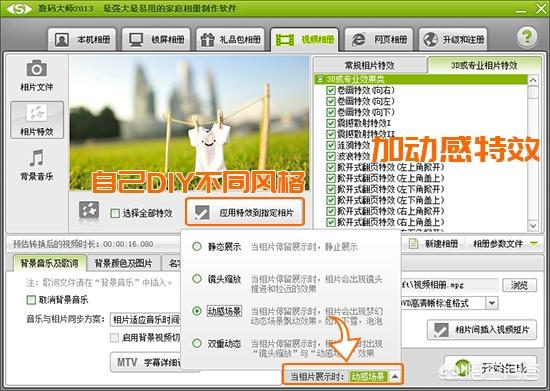Screen dimensions: 550x391
Task: Click output path field 视频相册.mpg
Action: tap(449, 285)
